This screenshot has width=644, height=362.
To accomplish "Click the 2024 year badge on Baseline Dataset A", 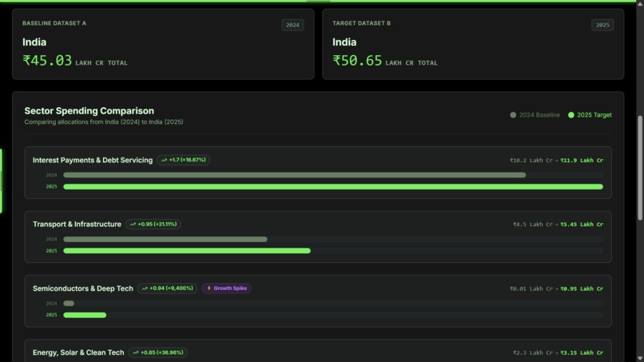I will click(292, 25).
